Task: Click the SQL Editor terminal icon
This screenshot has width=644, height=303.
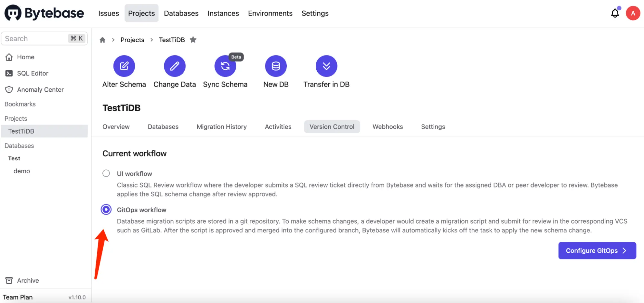Action: (9, 73)
